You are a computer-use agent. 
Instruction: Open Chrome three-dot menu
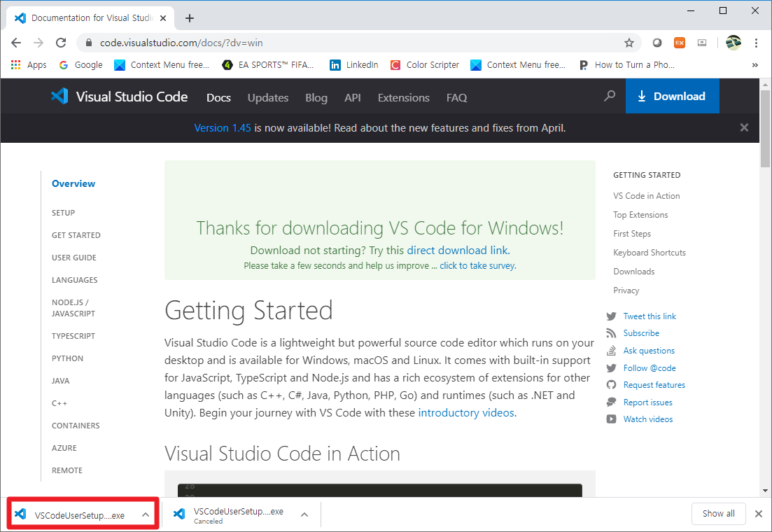point(756,43)
